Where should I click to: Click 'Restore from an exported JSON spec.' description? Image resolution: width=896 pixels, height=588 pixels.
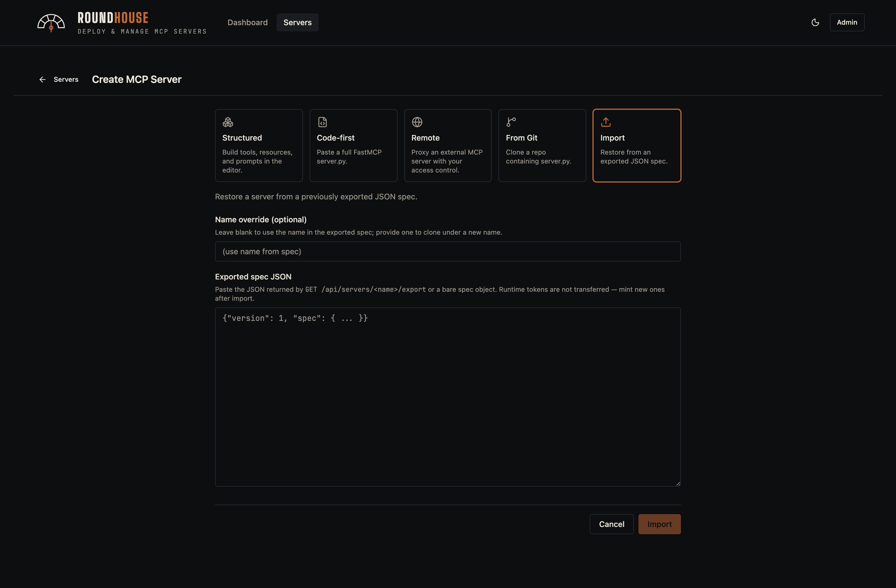[634, 157]
